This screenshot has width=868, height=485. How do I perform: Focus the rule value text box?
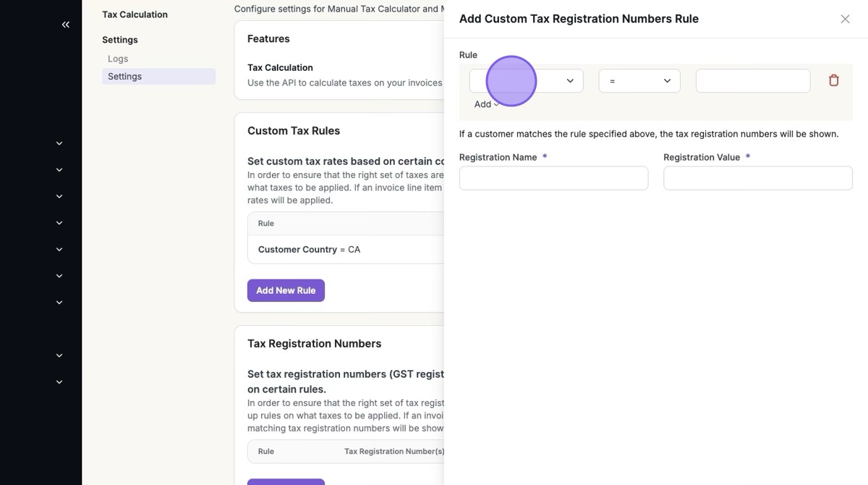753,81
